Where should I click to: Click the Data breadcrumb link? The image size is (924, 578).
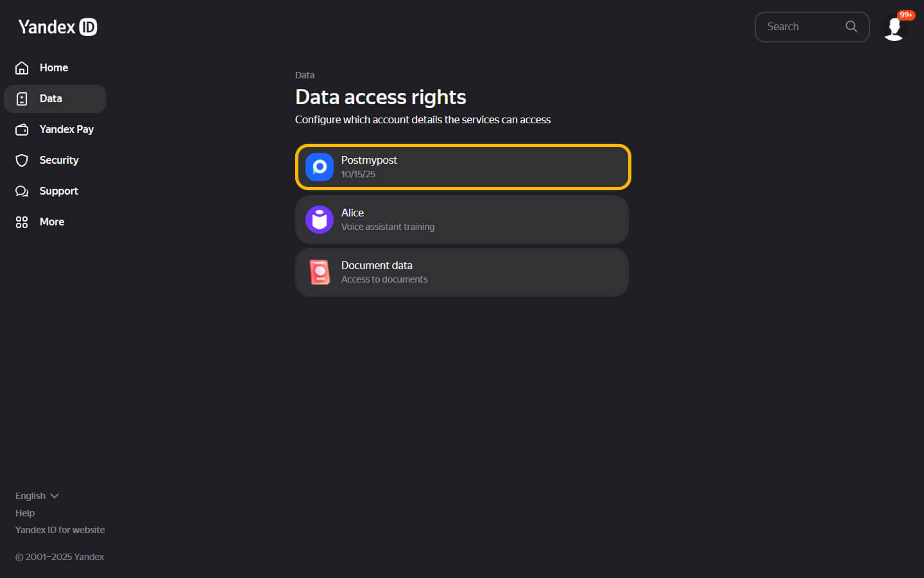click(305, 75)
